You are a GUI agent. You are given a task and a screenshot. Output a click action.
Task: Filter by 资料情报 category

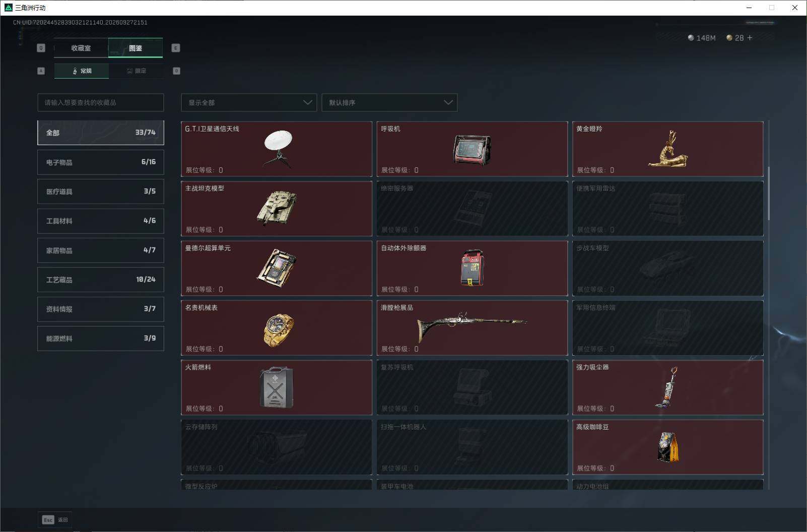(x=101, y=309)
